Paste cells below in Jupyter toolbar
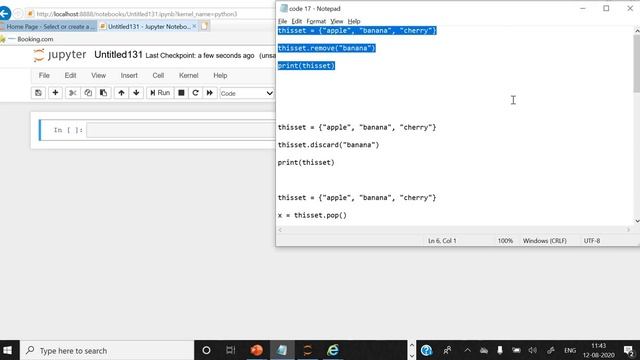The image size is (640, 360). pyautogui.click(x=104, y=93)
